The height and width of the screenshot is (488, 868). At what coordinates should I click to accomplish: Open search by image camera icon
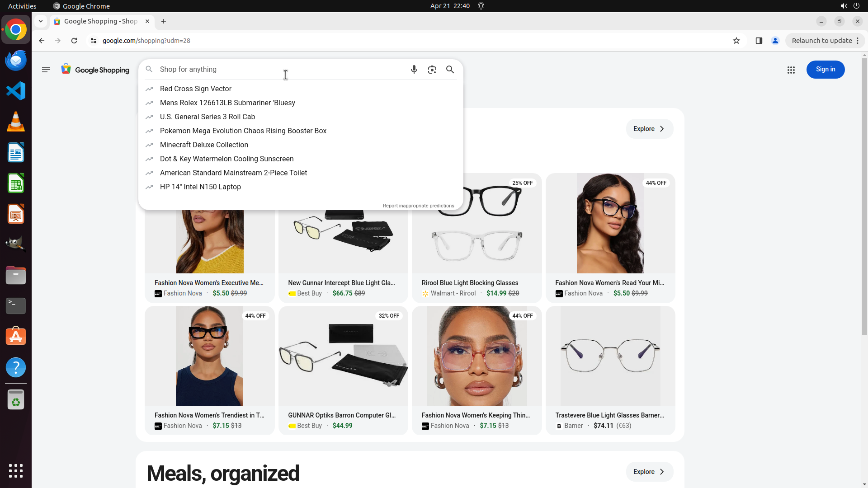point(432,70)
